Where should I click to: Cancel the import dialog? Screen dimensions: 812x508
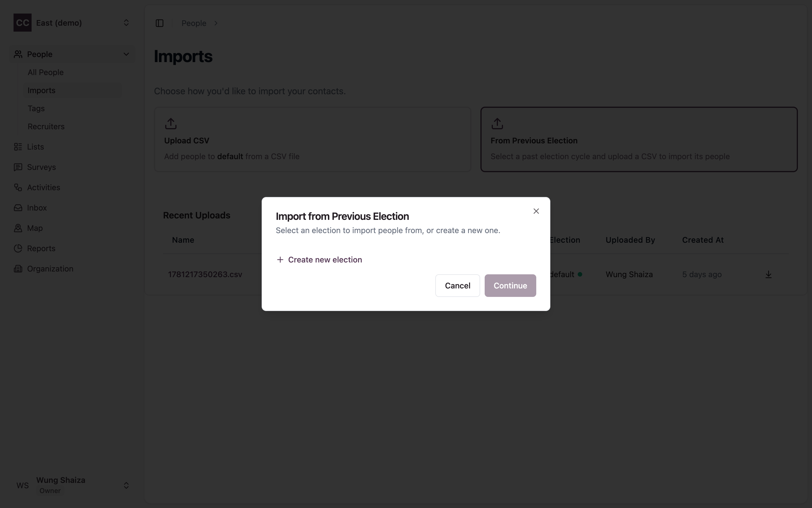tap(457, 285)
